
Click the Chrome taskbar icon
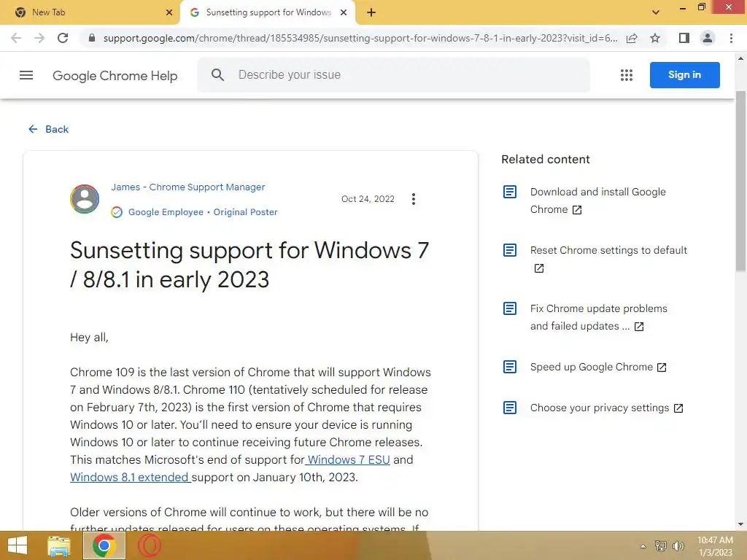pyautogui.click(x=104, y=545)
